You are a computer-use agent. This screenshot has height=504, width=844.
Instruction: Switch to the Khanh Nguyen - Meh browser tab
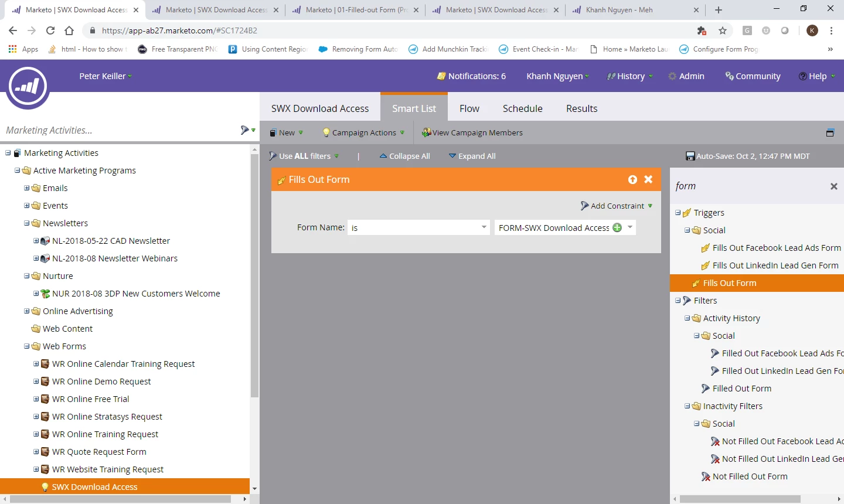point(635,10)
